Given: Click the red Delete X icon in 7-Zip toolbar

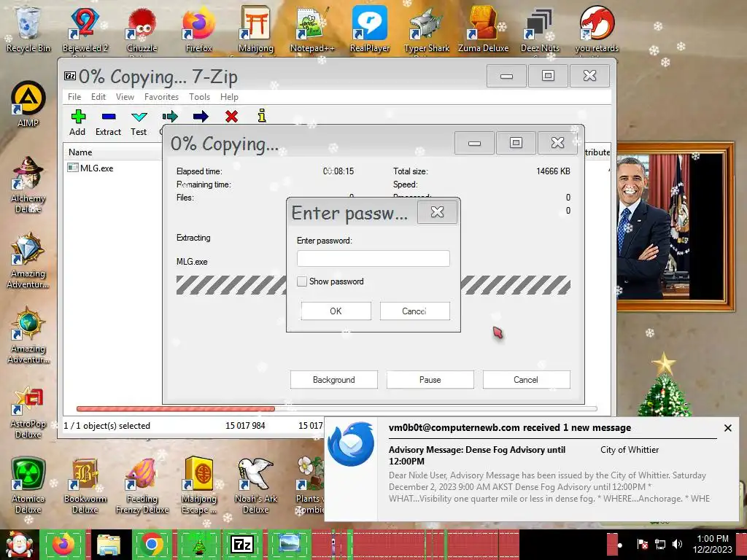Looking at the screenshot, I should (231, 116).
